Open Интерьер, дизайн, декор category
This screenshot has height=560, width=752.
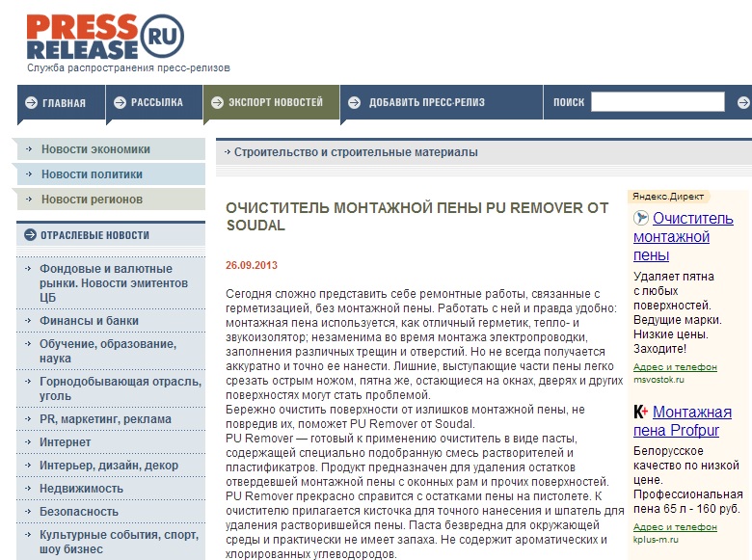[x=109, y=466]
